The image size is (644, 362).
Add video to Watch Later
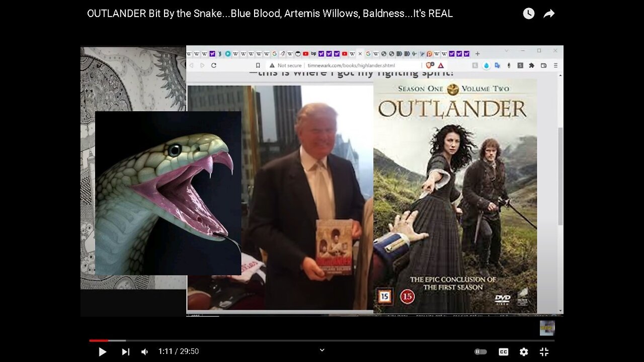coord(529,14)
